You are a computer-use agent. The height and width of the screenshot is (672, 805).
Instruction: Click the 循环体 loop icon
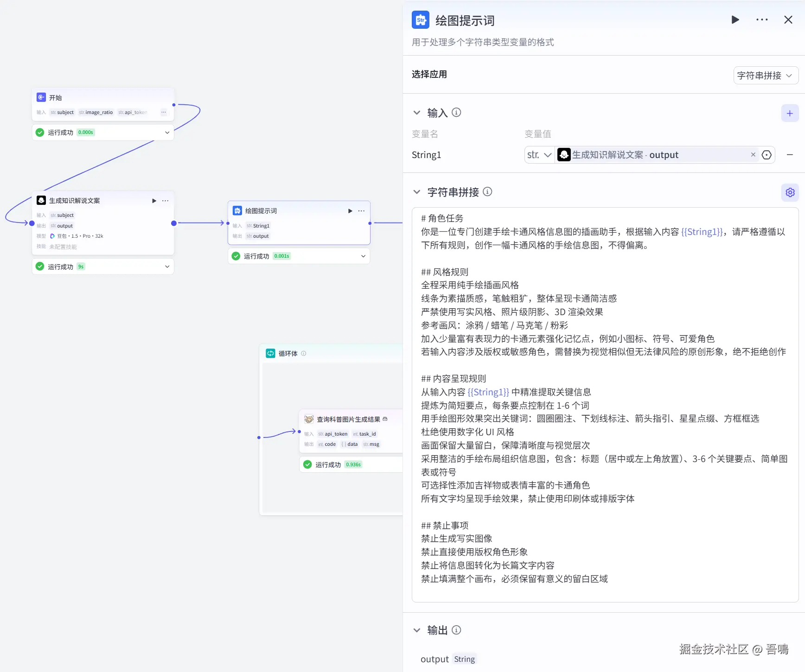click(x=270, y=353)
